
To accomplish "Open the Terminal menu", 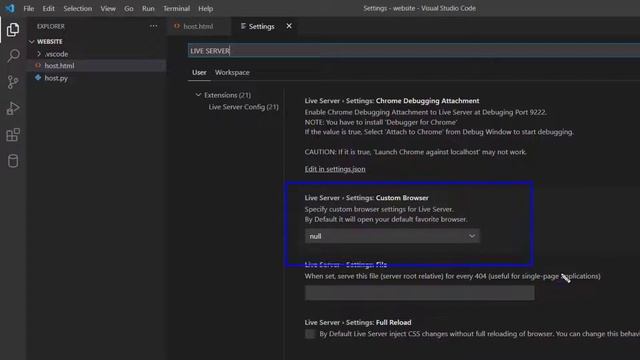I will (x=176, y=8).
